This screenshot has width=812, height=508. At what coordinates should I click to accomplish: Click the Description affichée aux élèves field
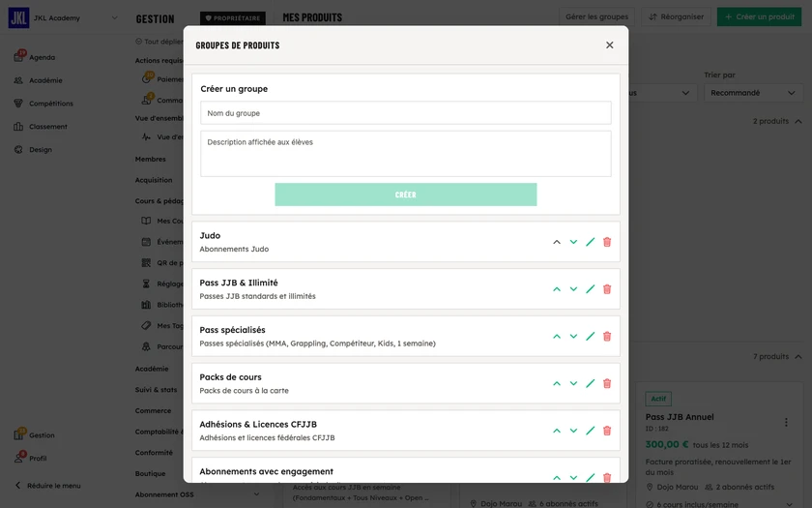click(405, 154)
